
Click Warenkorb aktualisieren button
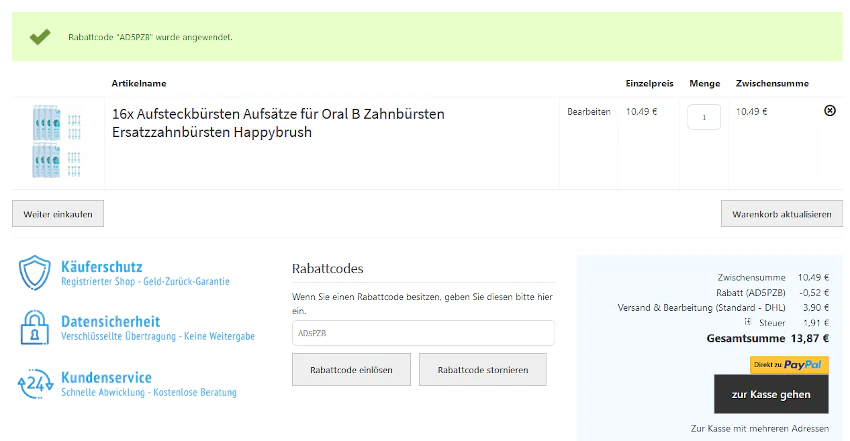click(782, 214)
